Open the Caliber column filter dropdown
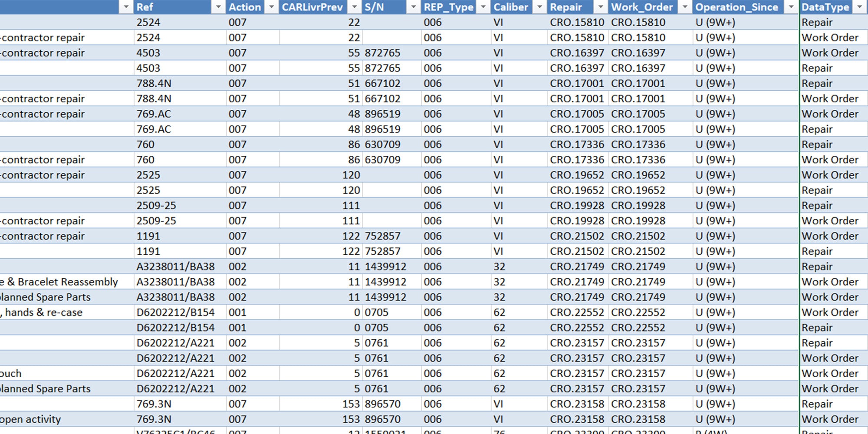The height and width of the screenshot is (434, 868). [x=539, y=7]
